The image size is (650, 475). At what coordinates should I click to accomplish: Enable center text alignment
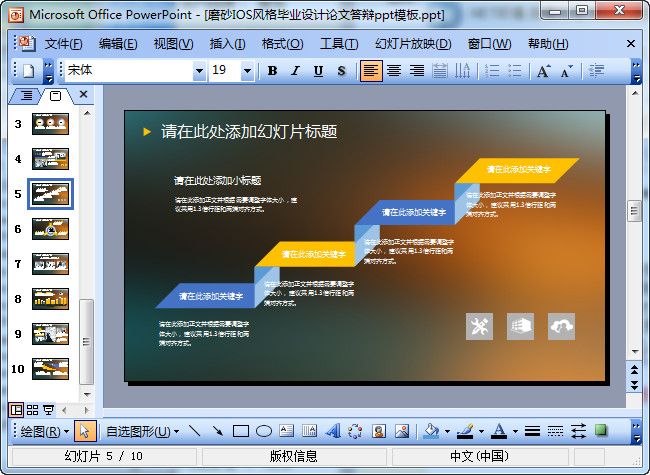[x=394, y=71]
